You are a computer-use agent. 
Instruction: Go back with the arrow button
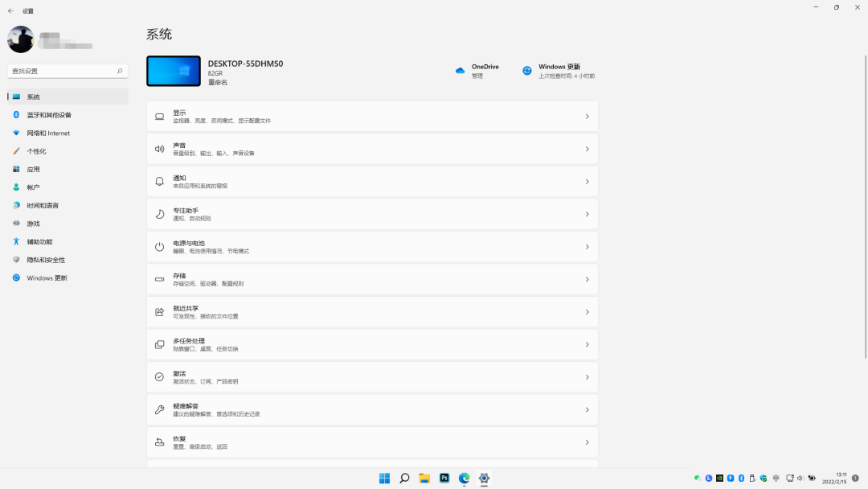tap(10, 10)
